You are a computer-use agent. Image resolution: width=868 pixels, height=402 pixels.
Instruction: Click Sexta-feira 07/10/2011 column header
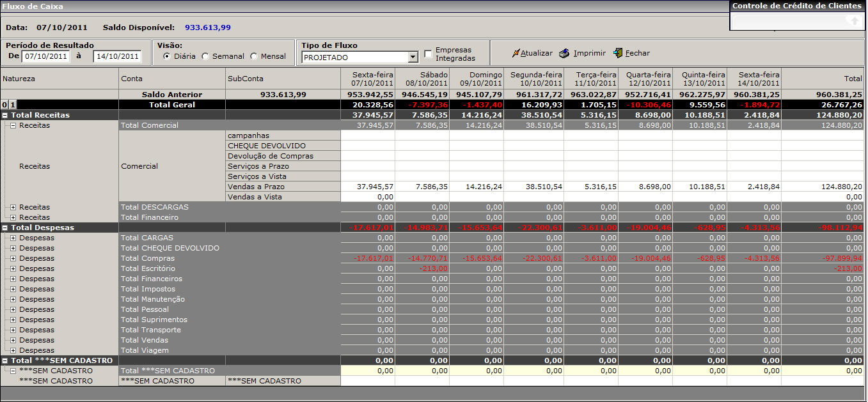click(x=368, y=79)
